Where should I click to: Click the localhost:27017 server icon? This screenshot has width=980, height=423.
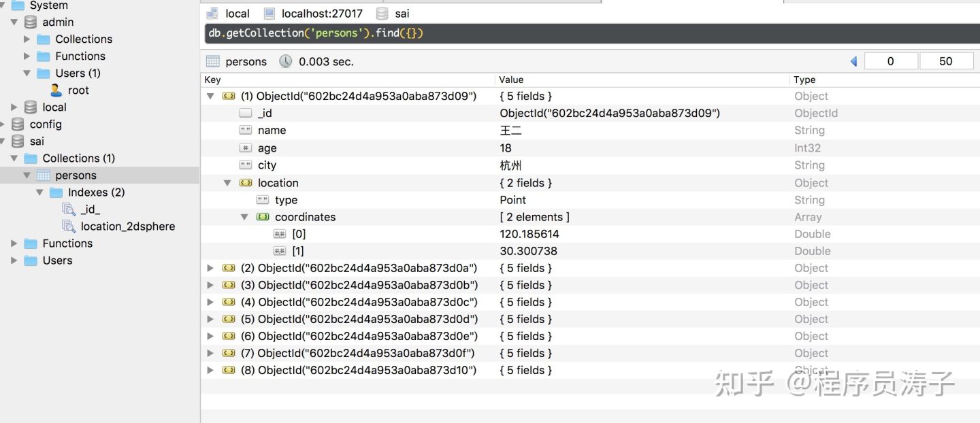(270, 14)
